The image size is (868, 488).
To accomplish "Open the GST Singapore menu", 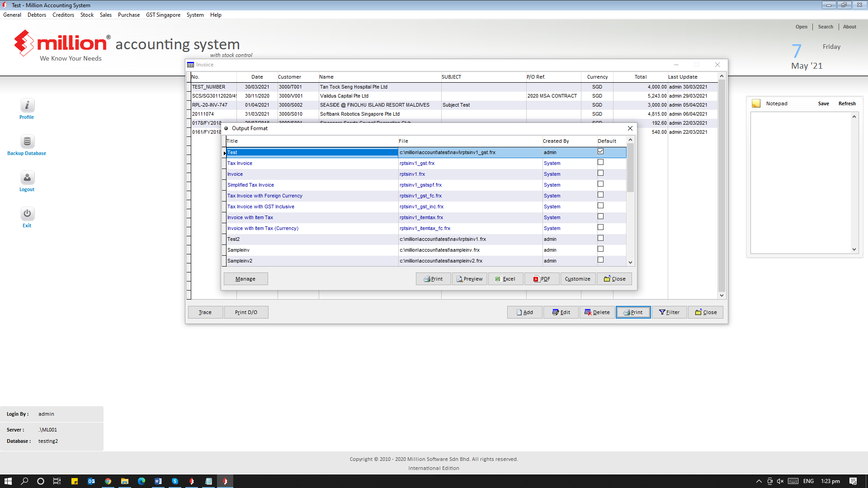I will point(163,15).
